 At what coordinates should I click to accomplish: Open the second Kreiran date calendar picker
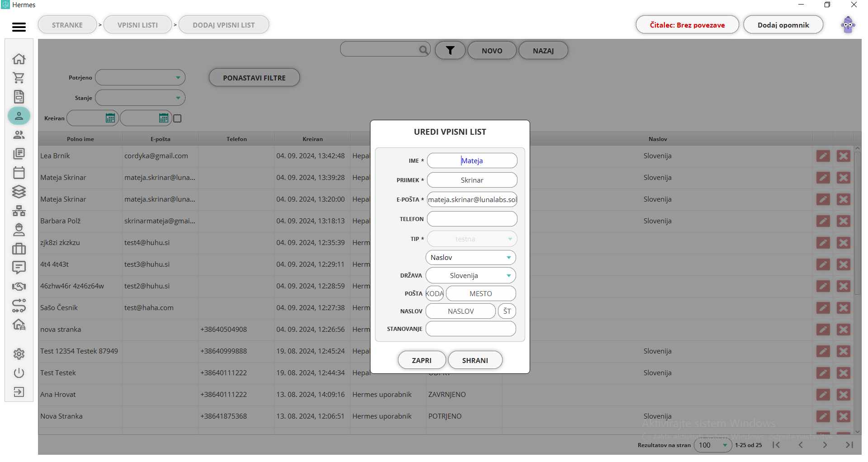(164, 118)
